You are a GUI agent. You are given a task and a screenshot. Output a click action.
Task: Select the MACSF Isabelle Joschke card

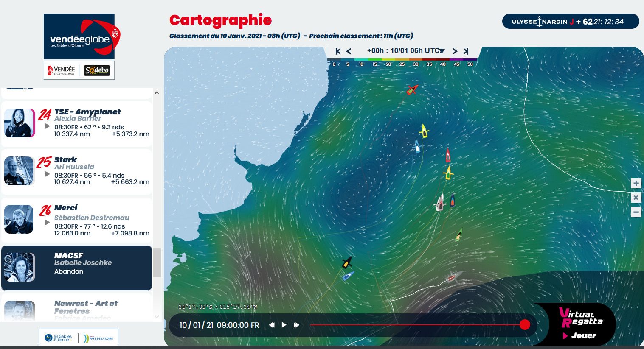[77, 268]
